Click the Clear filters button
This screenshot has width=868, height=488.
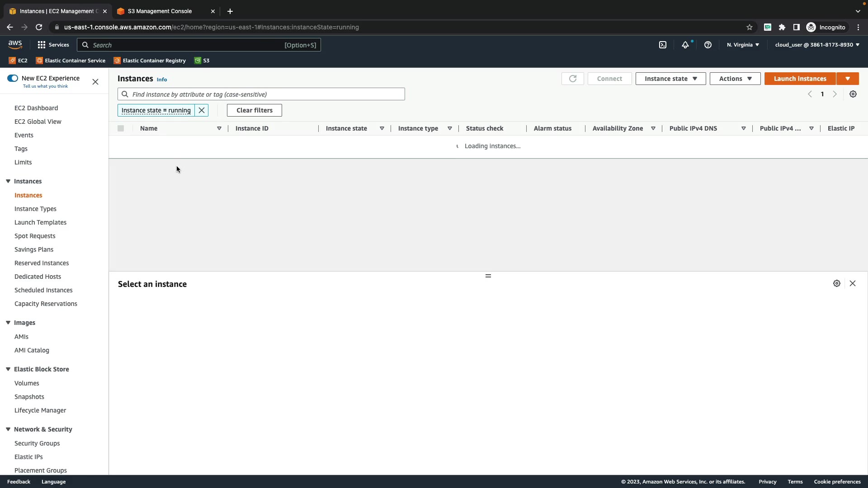point(255,110)
